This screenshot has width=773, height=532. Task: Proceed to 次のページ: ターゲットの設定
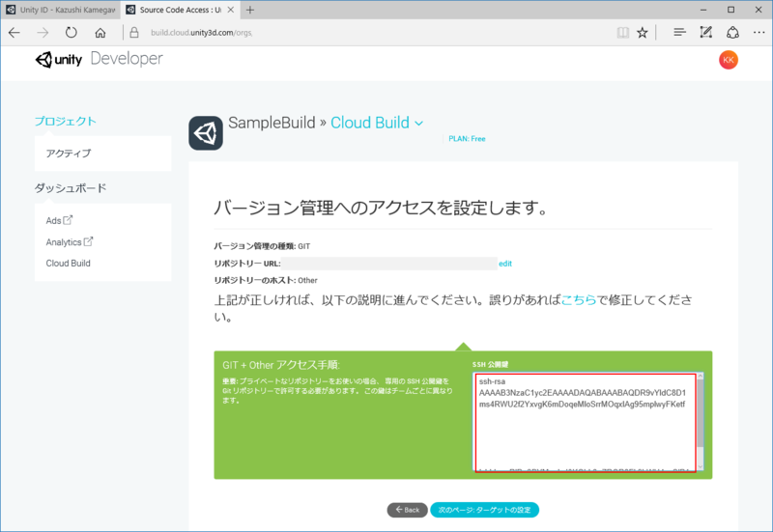tap(485, 510)
